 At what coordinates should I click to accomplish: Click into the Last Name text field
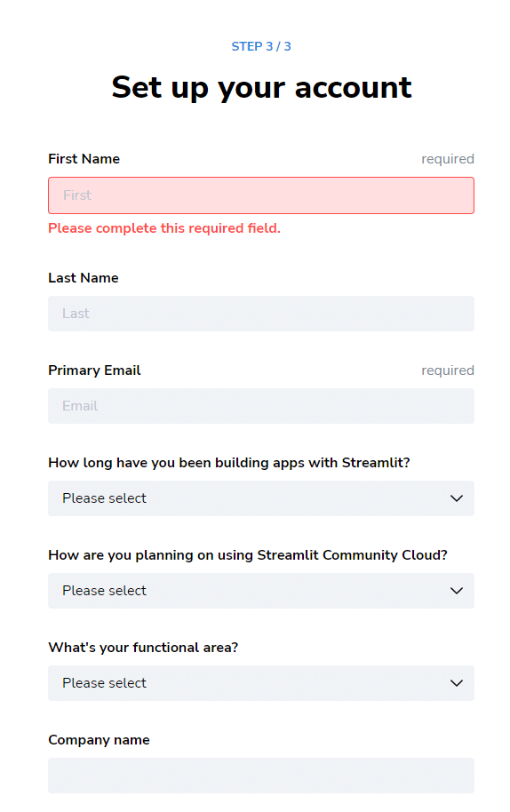click(x=261, y=314)
